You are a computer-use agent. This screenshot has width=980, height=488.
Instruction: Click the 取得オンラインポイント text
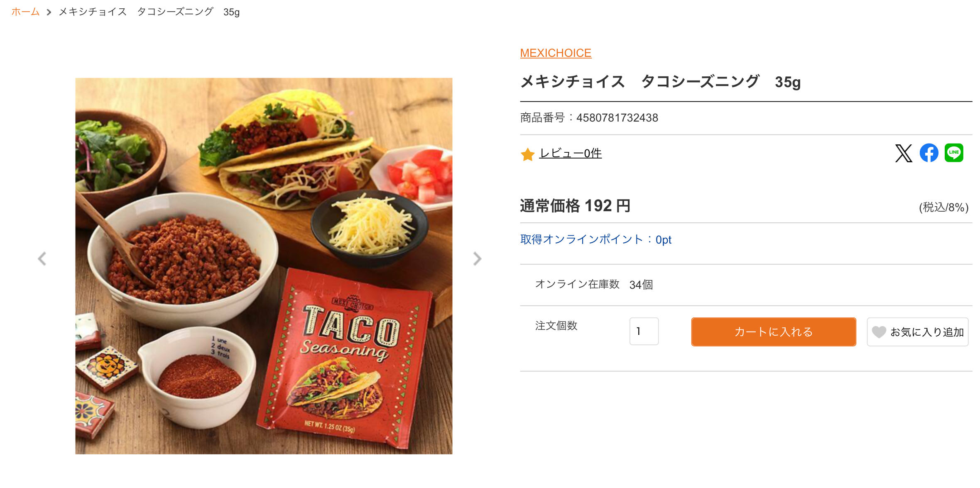point(595,239)
